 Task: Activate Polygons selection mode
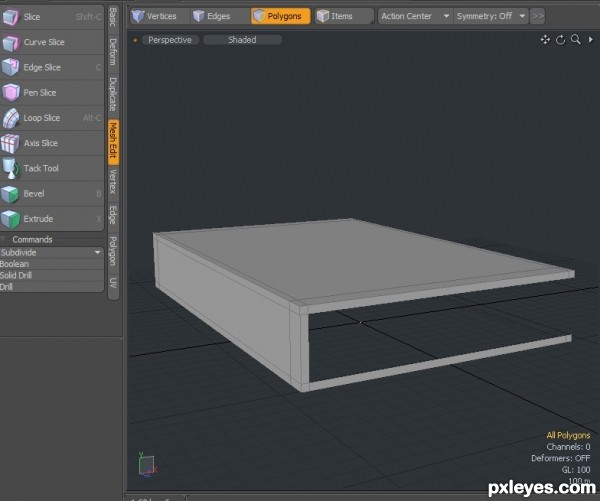point(280,16)
